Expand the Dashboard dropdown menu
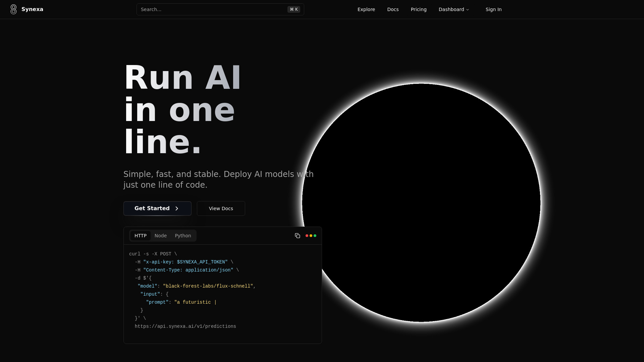The height and width of the screenshot is (362, 644). coord(454,9)
